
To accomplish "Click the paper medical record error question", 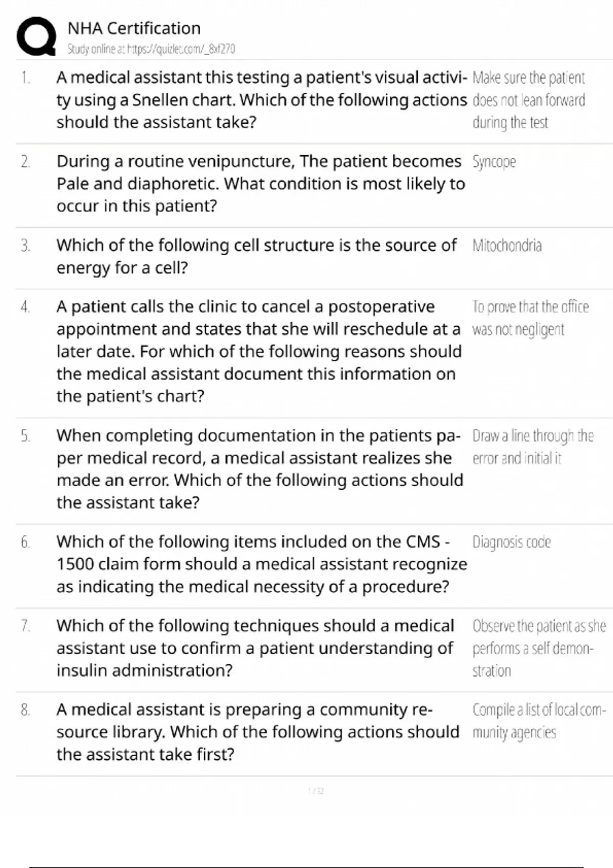I will point(260,469).
